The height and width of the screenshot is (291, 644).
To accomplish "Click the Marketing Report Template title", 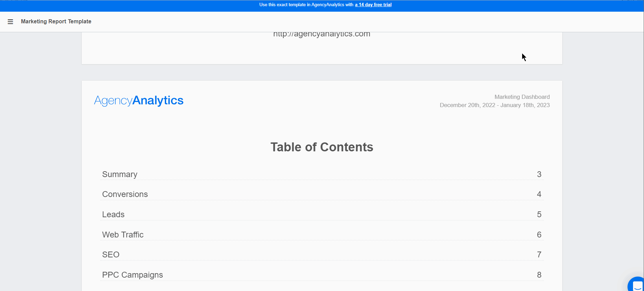I will [x=56, y=21].
